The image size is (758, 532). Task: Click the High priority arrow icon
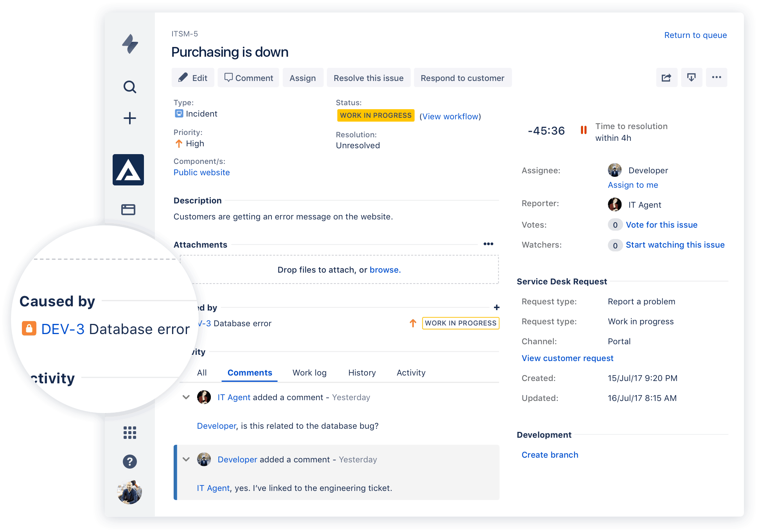(179, 144)
